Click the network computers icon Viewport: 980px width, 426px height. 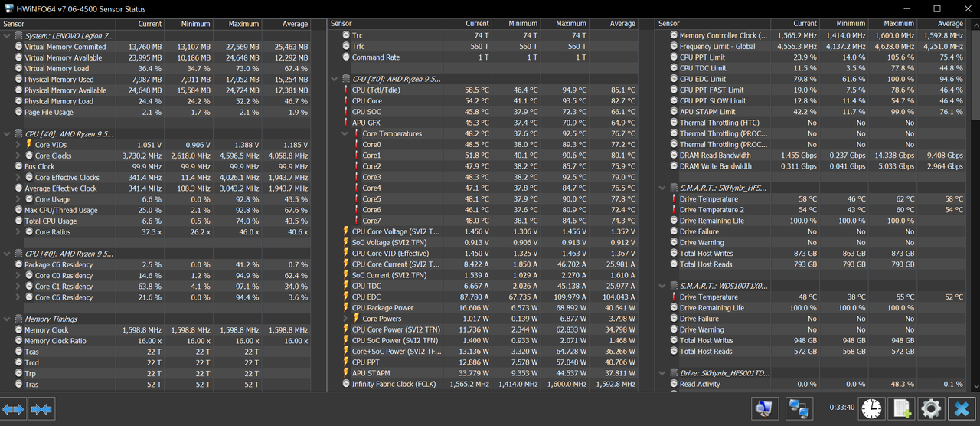(x=799, y=408)
